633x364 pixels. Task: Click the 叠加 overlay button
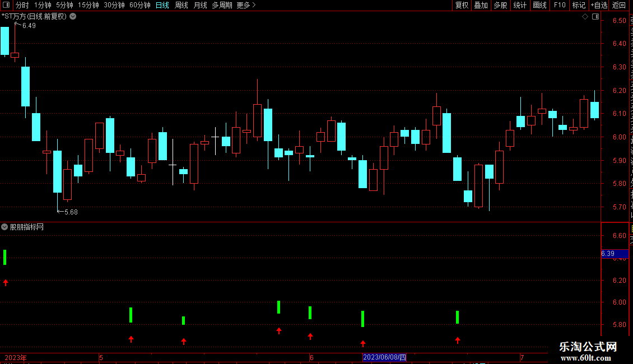click(x=481, y=5)
